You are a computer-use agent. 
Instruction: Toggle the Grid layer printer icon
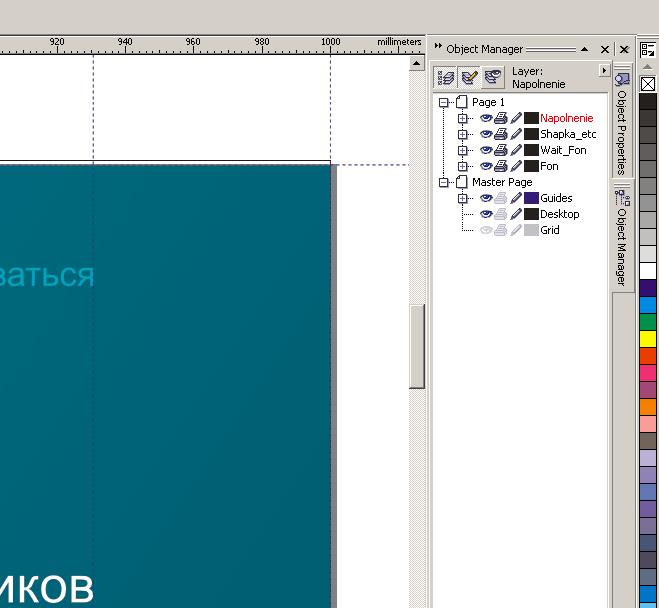pos(501,230)
